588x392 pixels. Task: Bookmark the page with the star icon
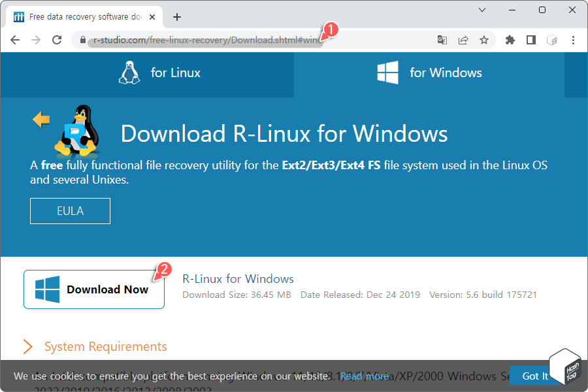[x=484, y=40]
